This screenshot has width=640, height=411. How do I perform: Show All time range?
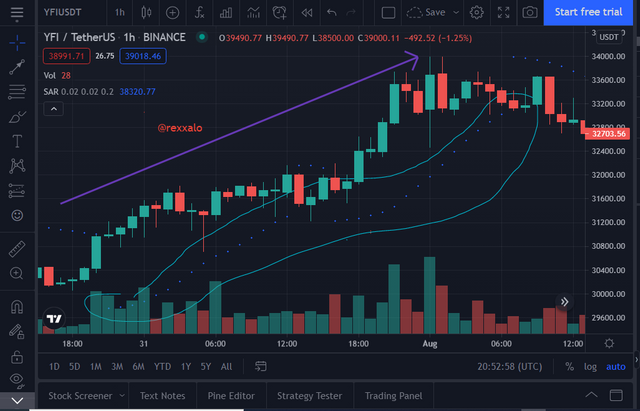(x=226, y=367)
